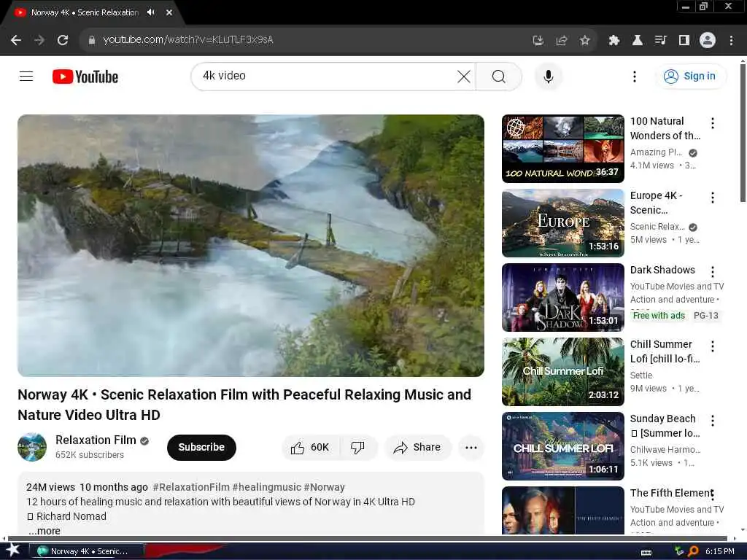Screen dimensions: 747x560
Task: Go forward with browser forward arrow
Action: tap(39, 40)
